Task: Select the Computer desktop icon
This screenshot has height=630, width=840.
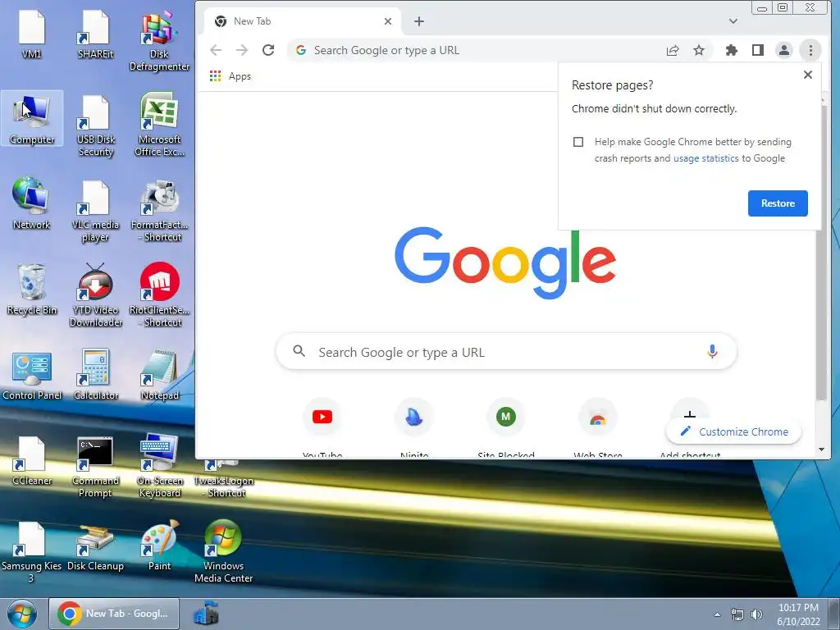Action: [32, 118]
